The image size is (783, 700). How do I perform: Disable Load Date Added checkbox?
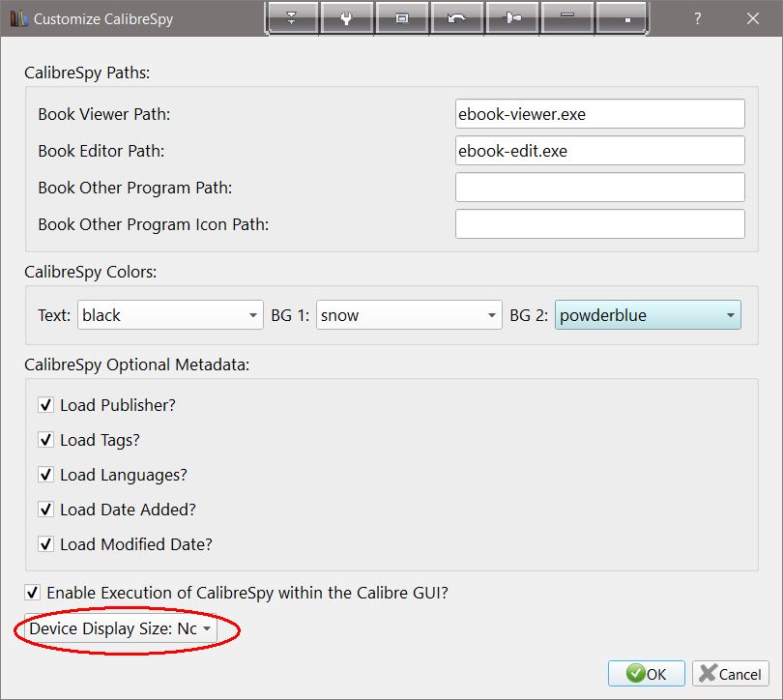tap(46, 510)
